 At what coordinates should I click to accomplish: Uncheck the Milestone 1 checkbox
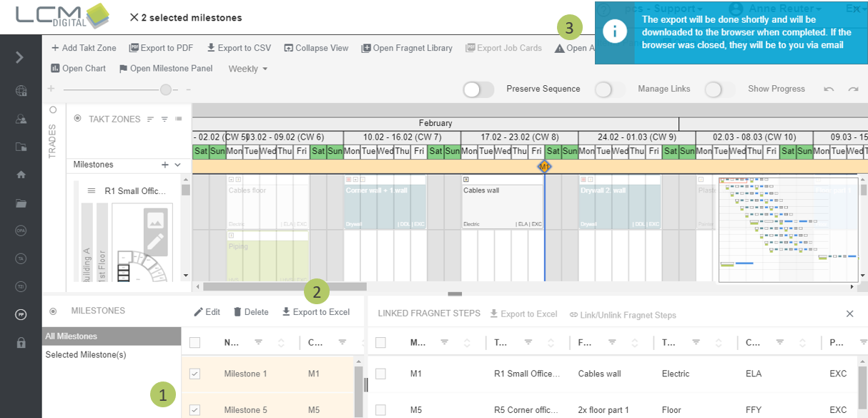(194, 374)
